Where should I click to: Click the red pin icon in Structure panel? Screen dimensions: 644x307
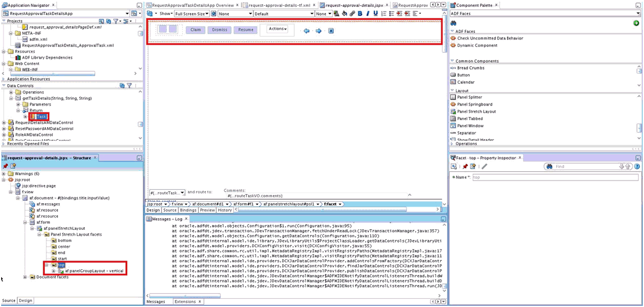coord(5,166)
